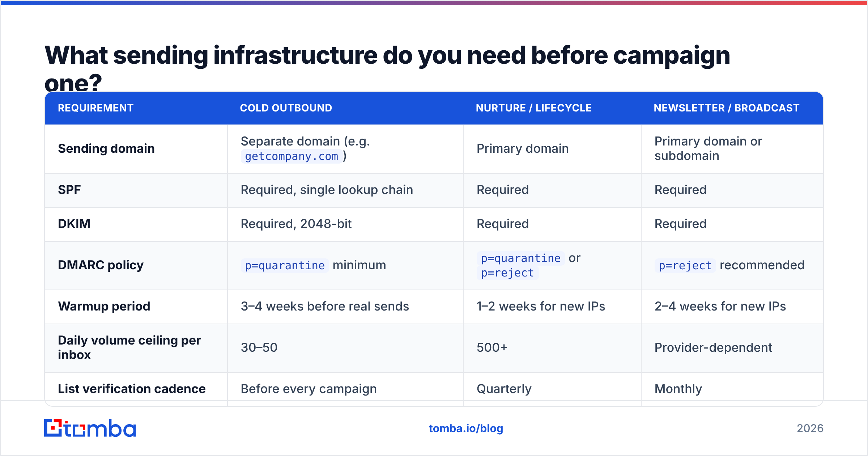Click the REQUIREMENT column header
The height and width of the screenshot is (456, 868).
(96, 108)
